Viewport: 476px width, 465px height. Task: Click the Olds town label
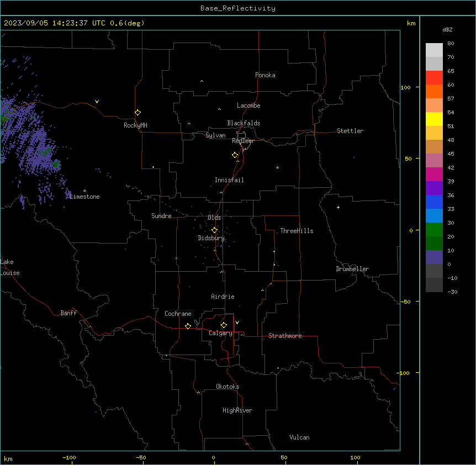214,218
